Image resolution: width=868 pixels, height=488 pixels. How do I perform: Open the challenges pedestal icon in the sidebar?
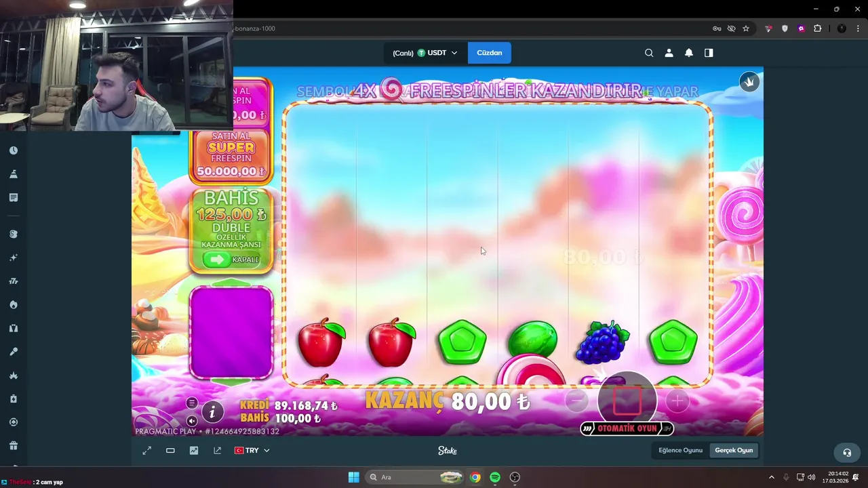(x=14, y=174)
